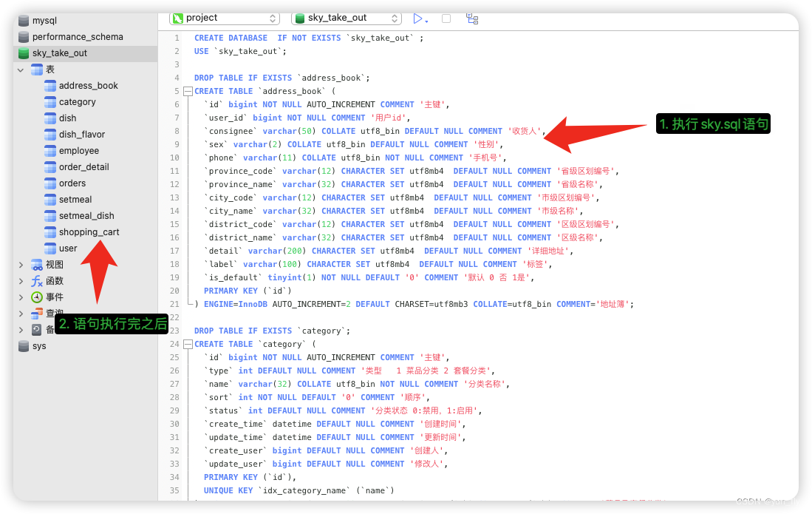Image resolution: width=812 pixels, height=514 pixels.
Task: Click line number 20 in the gutter
Action: pyautogui.click(x=174, y=291)
